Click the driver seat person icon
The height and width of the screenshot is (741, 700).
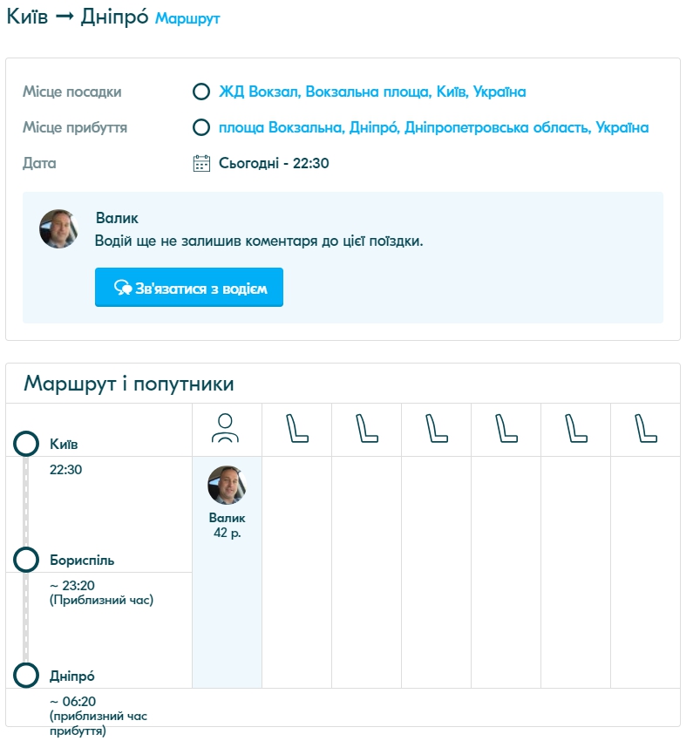(x=225, y=428)
